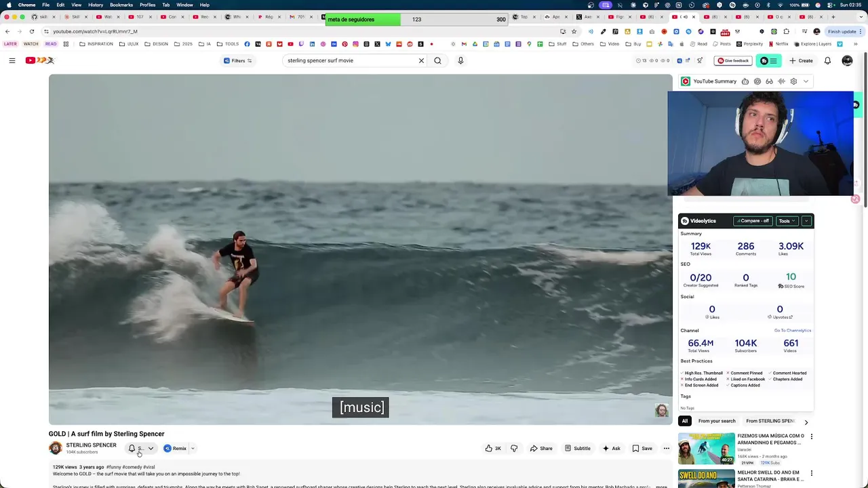Reload the page

[x=32, y=31]
